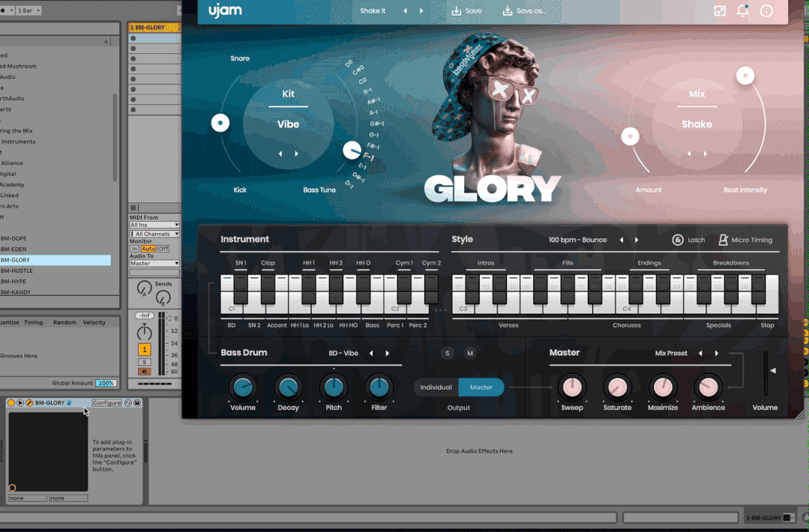Click the Bass Tune dial handle
The height and width of the screenshot is (532, 809).
pyautogui.click(x=352, y=151)
